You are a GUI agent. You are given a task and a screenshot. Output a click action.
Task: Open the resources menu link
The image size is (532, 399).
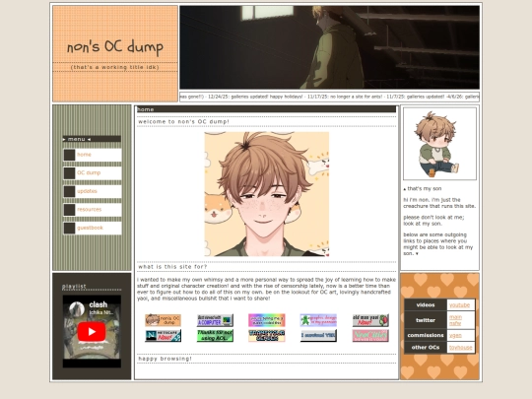pyautogui.click(x=89, y=210)
